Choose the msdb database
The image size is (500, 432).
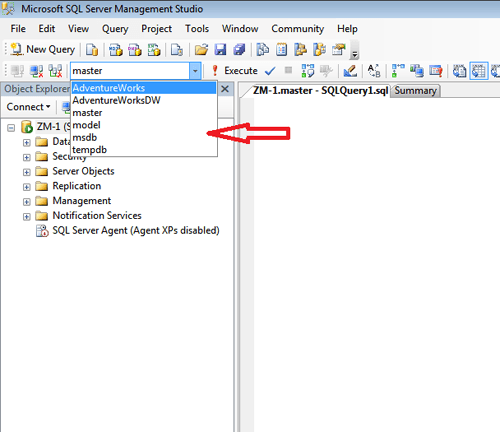click(x=144, y=137)
